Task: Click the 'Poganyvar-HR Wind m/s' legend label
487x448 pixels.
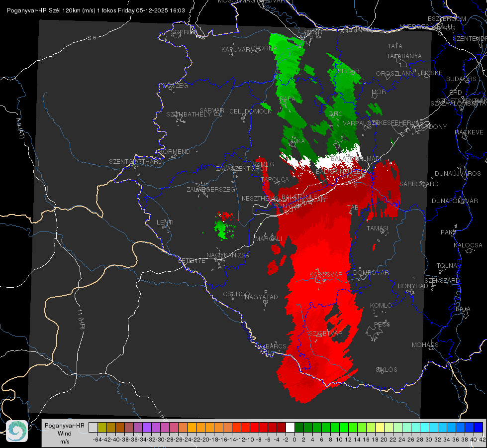Action: (x=65, y=433)
